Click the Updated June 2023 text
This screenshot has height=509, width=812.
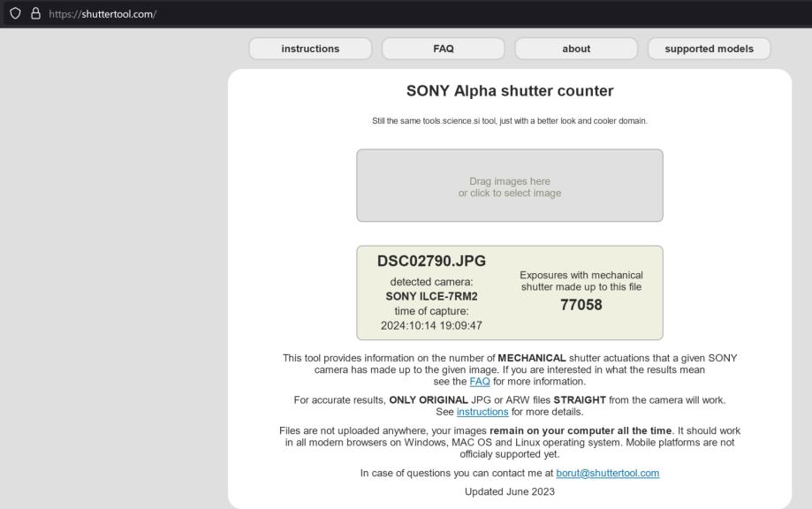[x=510, y=491]
